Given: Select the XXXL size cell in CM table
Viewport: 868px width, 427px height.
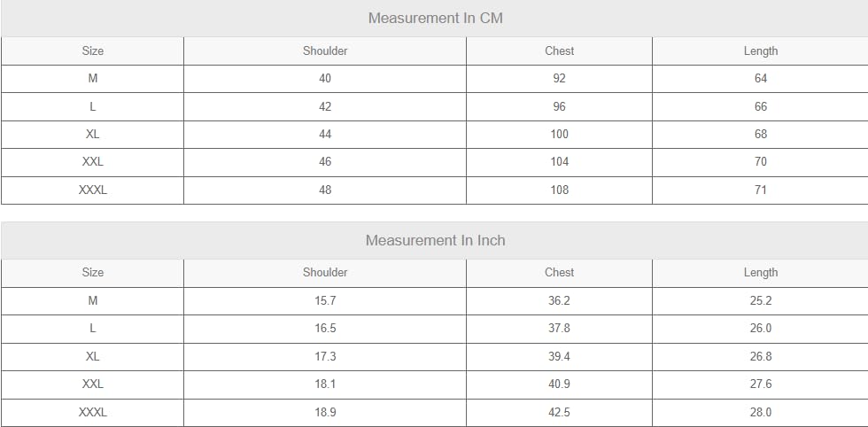Looking at the screenshot, I should pos(93,190).
